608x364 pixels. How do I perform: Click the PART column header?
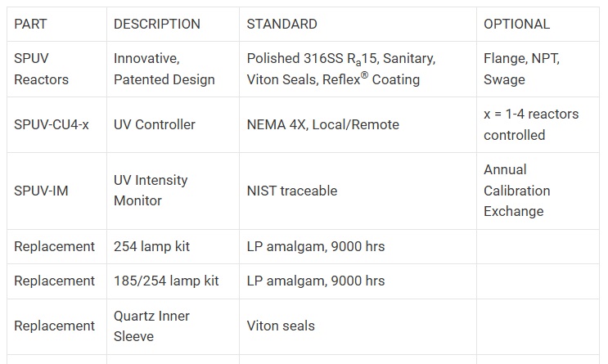(x=30, y=24)
